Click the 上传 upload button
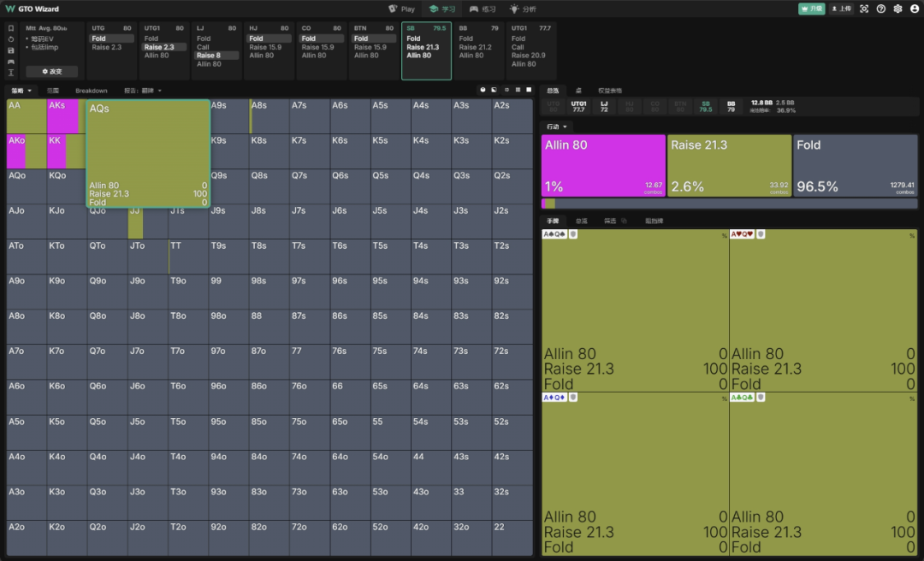924x561 pixels. point(842,9)
